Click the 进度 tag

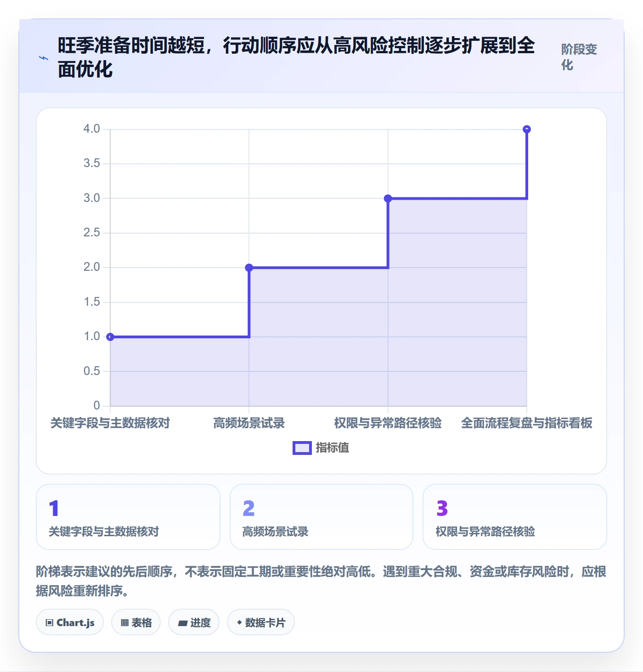(x=194, y=622)
